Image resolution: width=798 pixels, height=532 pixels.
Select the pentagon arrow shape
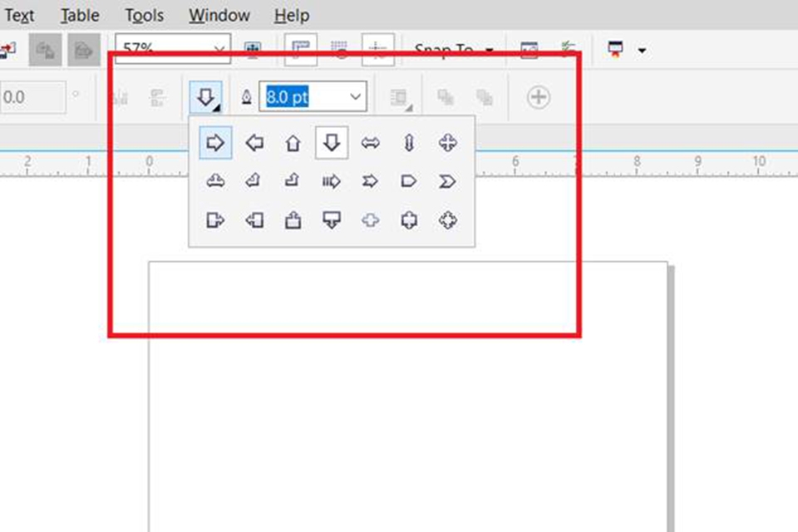(409, 180)
